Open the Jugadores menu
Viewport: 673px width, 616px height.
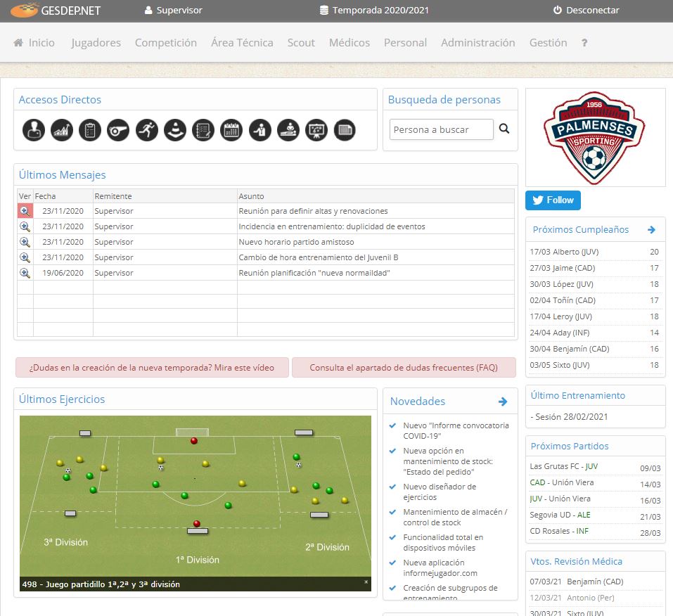click(x=96, y=43)
